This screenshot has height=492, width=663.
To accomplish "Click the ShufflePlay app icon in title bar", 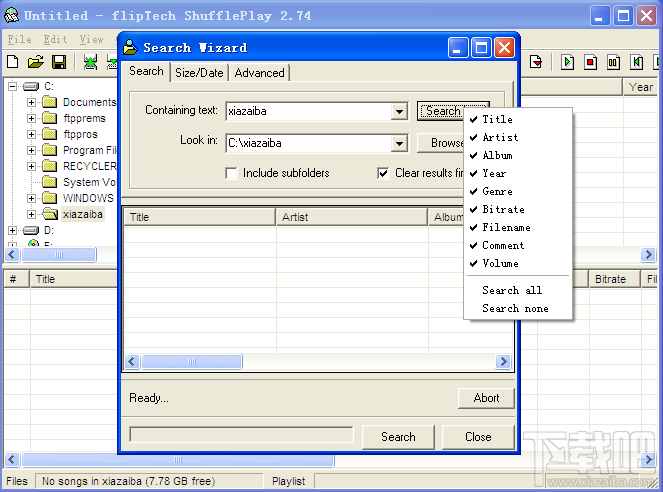I will pyautogui.click(x=11, y=16).
